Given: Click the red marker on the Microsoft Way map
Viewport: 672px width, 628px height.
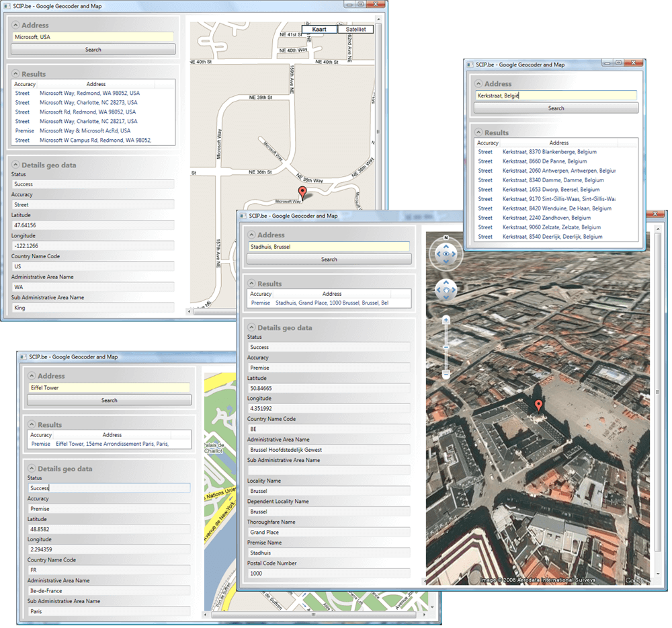Looking at the screenshot, I should [x=302, y=192].
